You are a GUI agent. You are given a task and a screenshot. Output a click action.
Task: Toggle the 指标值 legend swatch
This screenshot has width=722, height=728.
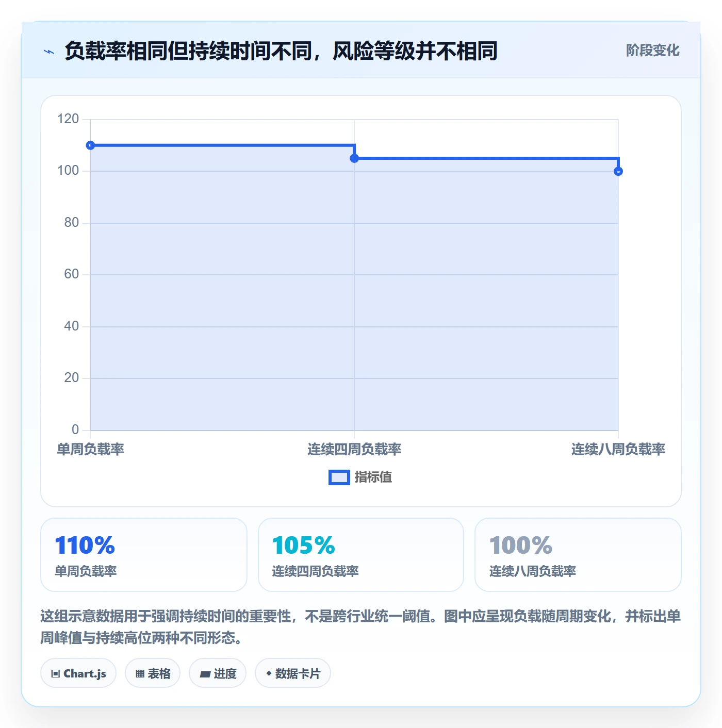(x=339, y=477)
